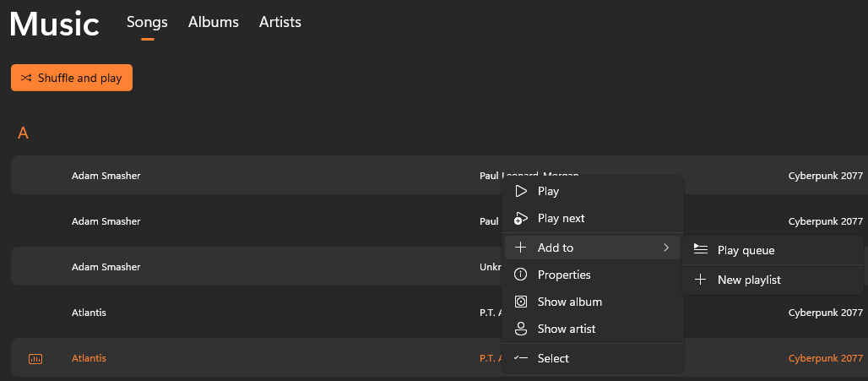
Task: Jump to the letter A group header
Action: tap(24, 133)
